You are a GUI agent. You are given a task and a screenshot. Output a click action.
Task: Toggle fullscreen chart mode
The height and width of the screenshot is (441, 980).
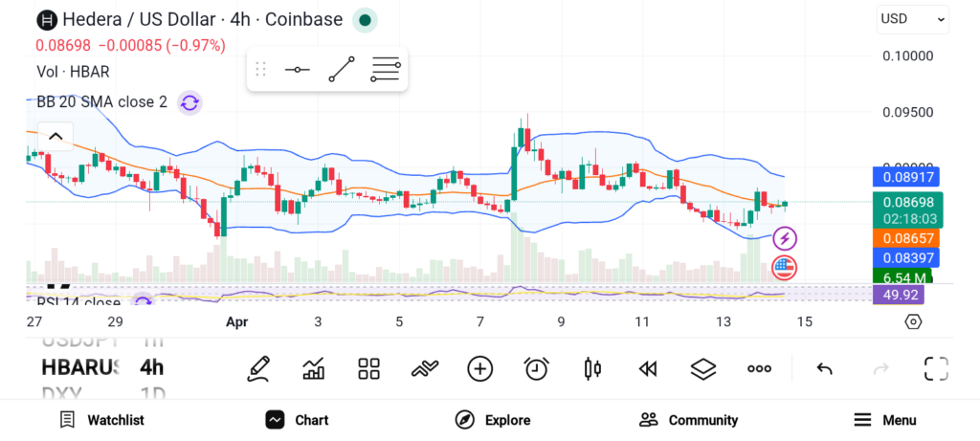(x=936, y=368)
